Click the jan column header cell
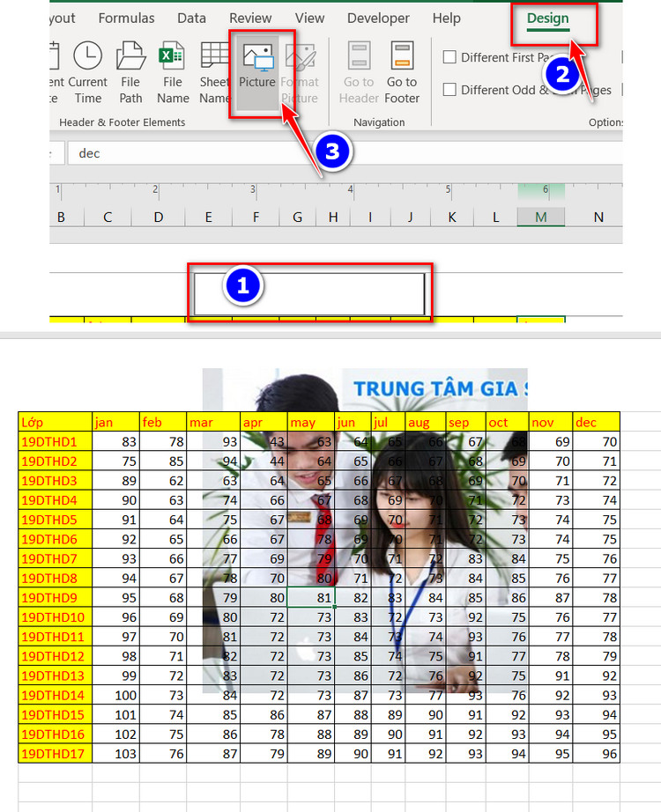Screen dimensions: 661x812 pos(115,422)
